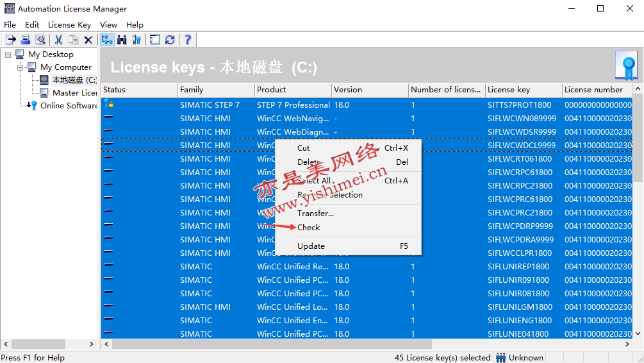
Task: Click the license list scrollbar down arrow
Action: tap(638, 333)
